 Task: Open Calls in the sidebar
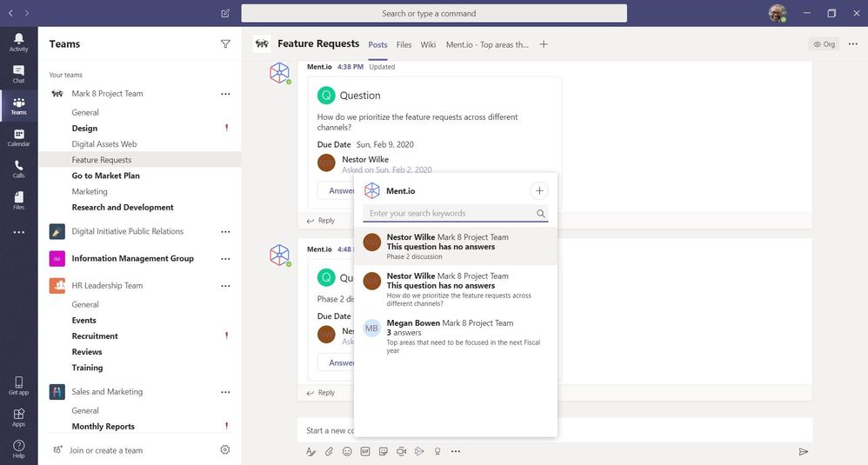pos(19,169)
